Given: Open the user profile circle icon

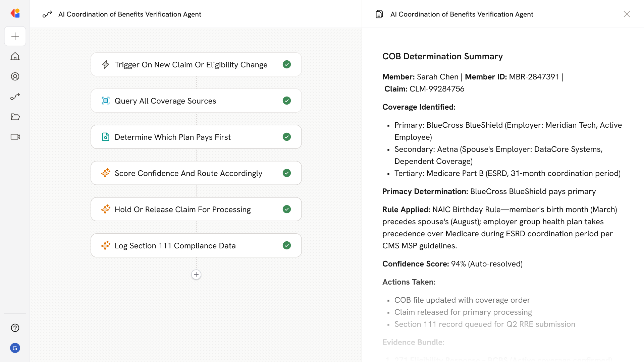Looking at the screenshot, I should click(15, 76).
